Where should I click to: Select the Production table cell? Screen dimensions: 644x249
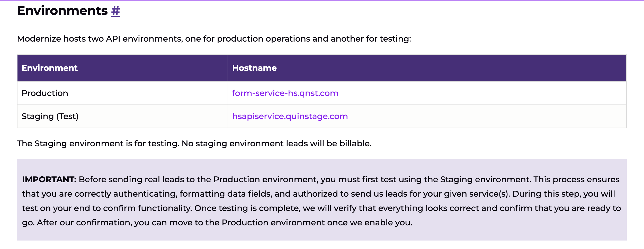(45, 93)
